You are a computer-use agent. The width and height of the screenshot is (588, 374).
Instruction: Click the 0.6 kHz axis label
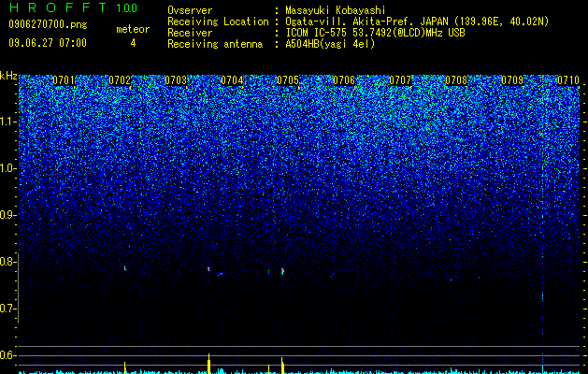(8, 355)
